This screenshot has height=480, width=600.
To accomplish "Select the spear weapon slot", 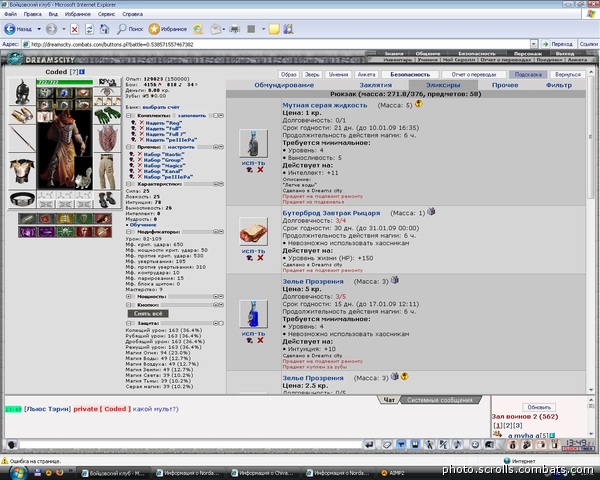I will (x=22, y=140).
